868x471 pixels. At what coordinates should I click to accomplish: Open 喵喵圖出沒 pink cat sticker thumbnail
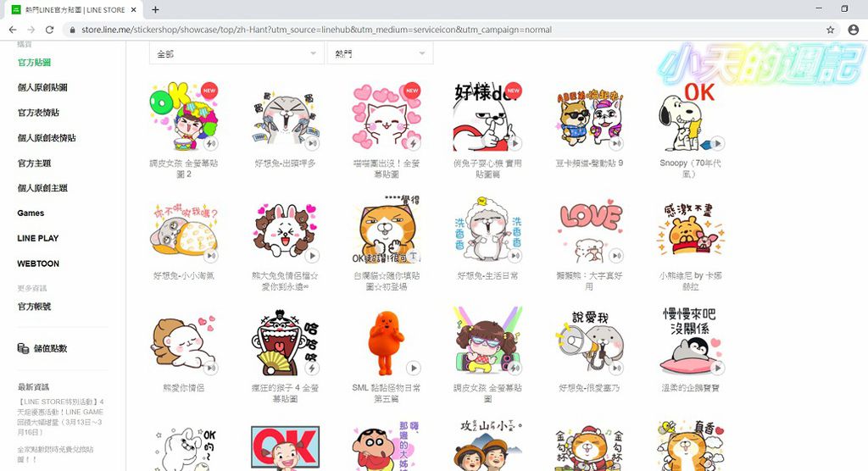coord(387,116)
